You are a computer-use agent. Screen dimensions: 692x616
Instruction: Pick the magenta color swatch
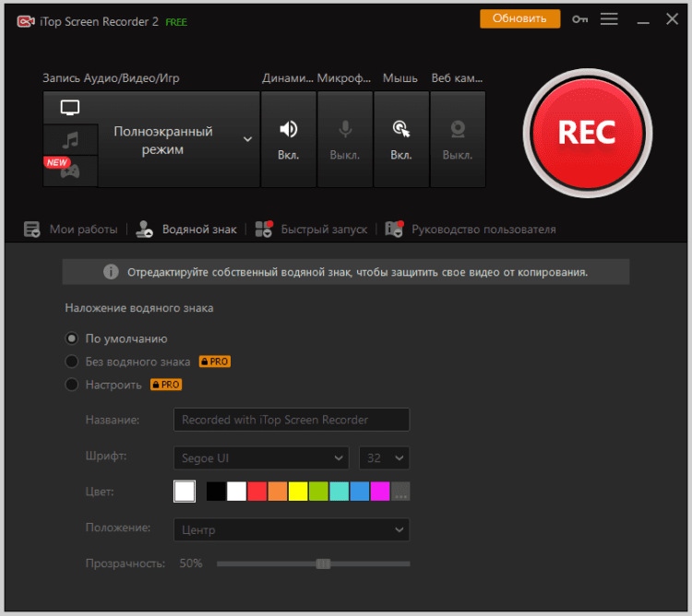(x=380, y=492)
